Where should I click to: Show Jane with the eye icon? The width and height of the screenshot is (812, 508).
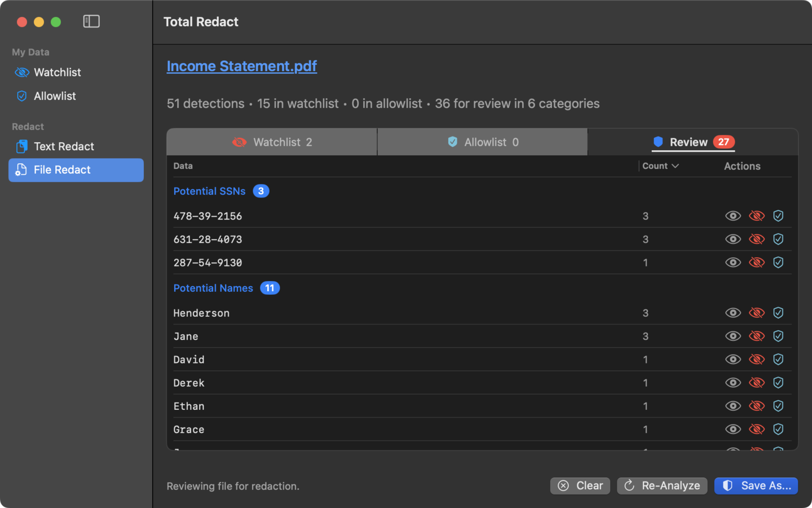coord(732,336)
